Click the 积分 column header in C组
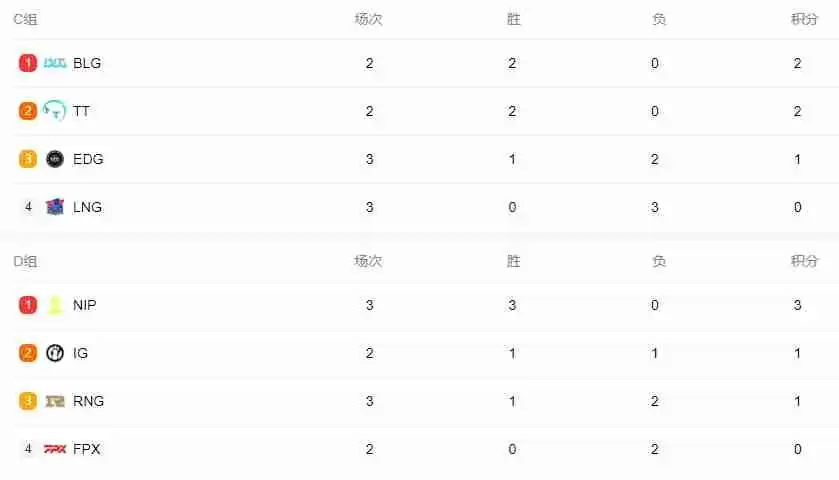Image resolution: width=839 pixels, height=480 pixels. (805, 19)
